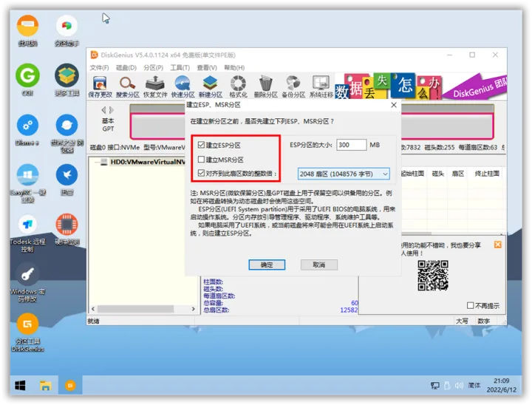
Task: Open the 查看(V) menu
Action: tap(207, 67)
